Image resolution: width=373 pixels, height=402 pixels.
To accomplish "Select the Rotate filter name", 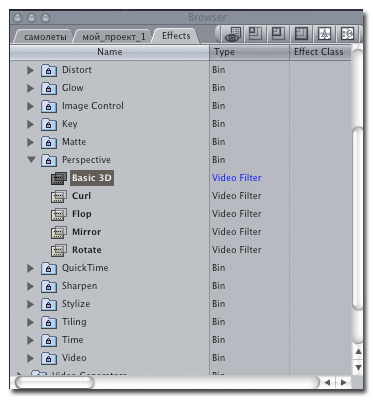I will point(87,250).
